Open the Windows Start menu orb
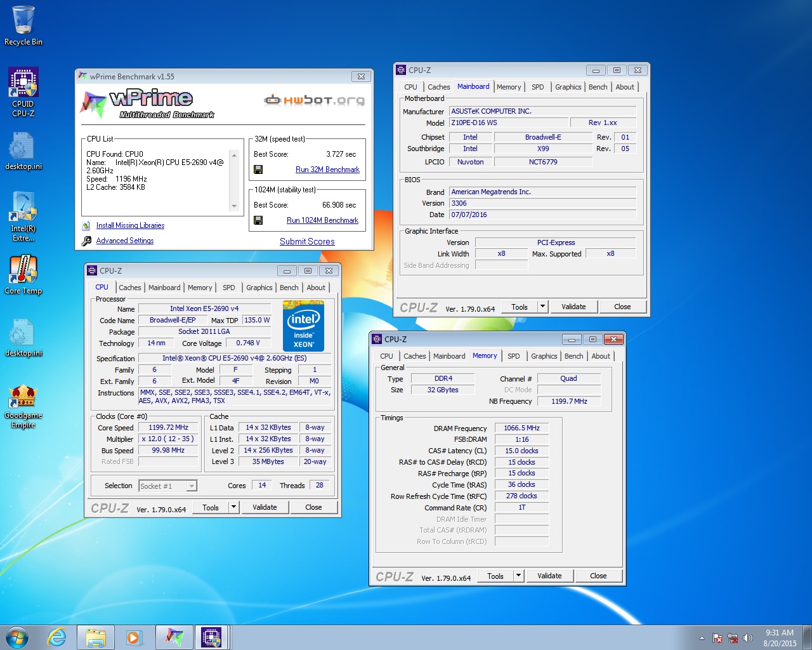 pyautogui.click(x=17, y=637)
